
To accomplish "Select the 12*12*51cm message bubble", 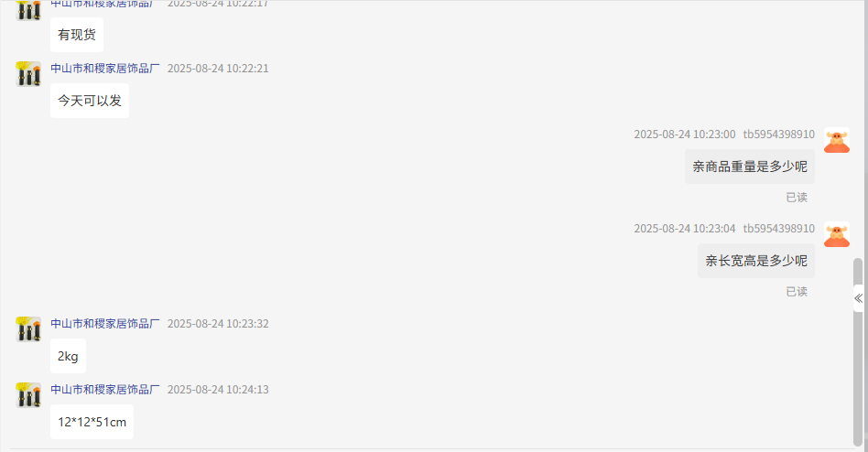I will (92, 422).
